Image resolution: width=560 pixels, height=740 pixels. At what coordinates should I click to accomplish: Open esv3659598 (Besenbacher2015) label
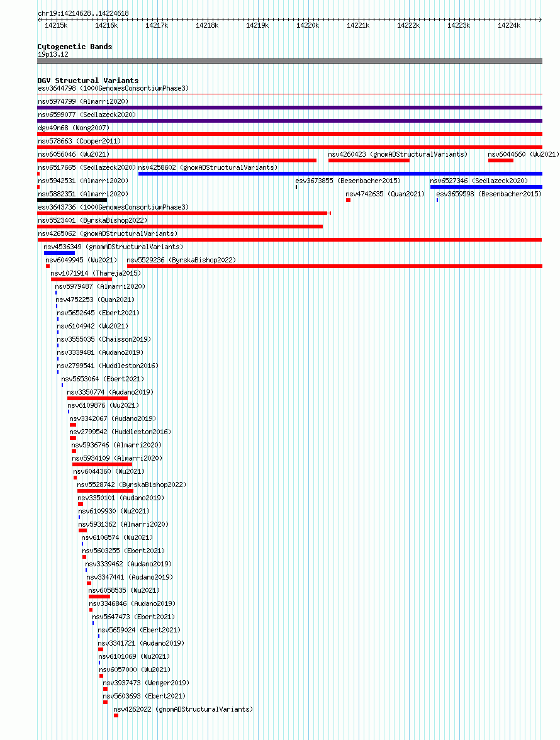click(489, 194)
